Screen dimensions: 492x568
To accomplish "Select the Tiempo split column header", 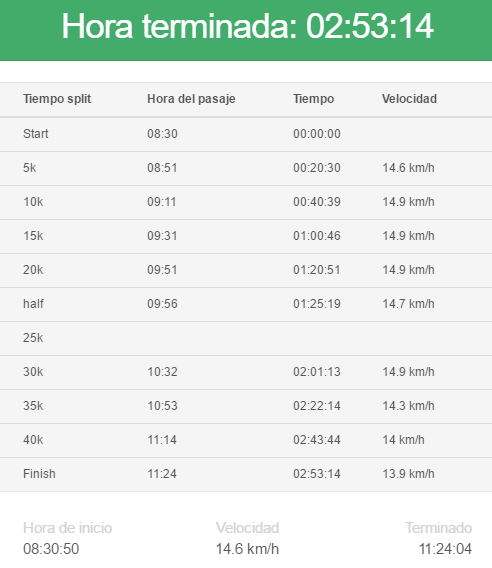I will pos(57,99).
